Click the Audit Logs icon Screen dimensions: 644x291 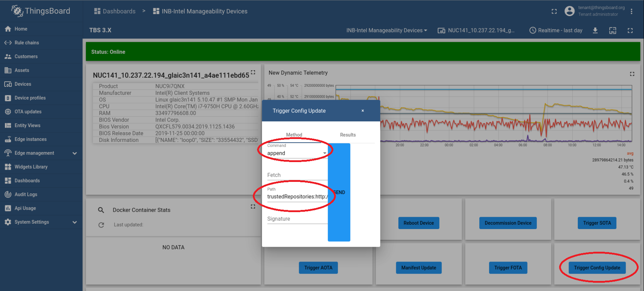[8, 194]
